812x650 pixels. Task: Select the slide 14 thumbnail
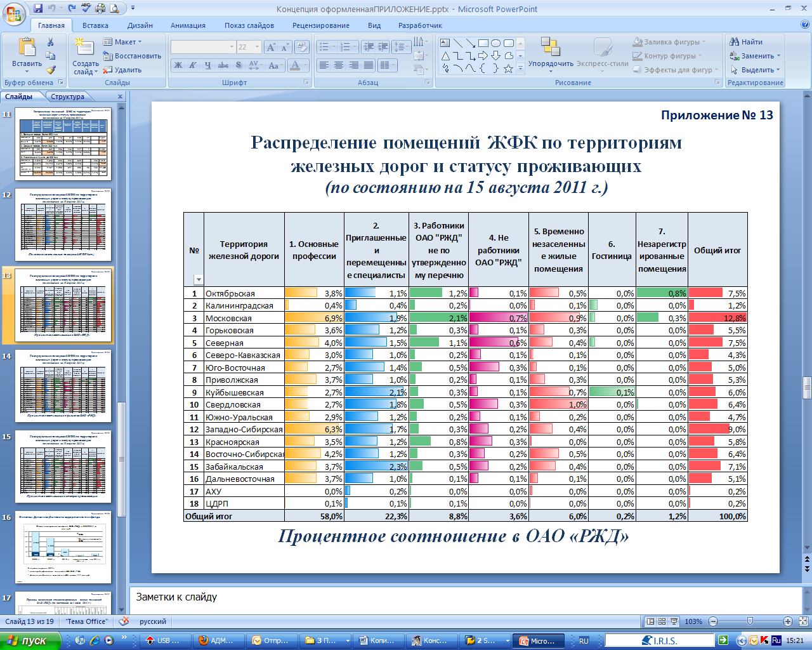coord(63,386)
